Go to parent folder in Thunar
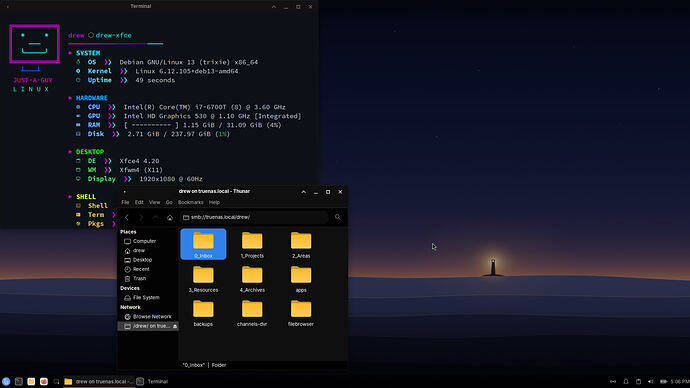 (x=156, y=217)
